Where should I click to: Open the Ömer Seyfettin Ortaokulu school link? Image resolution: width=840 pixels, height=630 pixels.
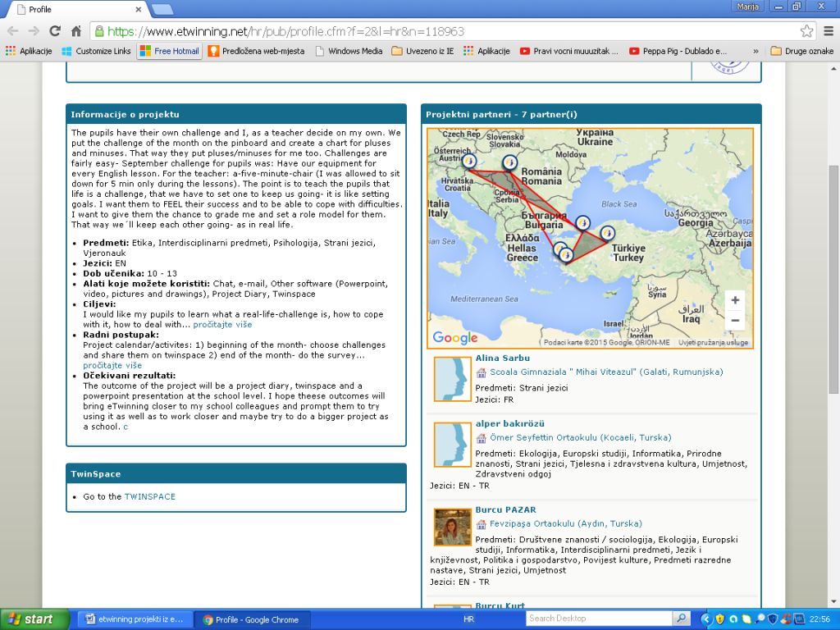[581, 437]
